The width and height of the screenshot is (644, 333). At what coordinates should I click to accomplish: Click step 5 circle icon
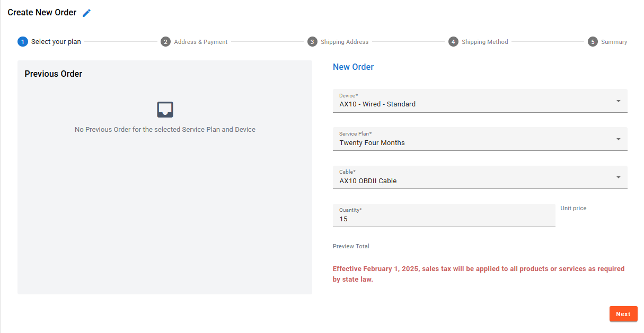coord(593,42)
